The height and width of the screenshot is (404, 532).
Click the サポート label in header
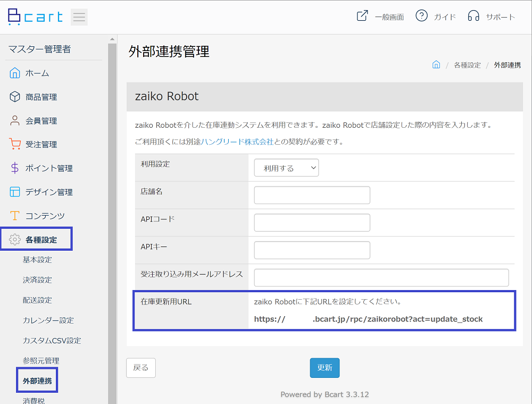pyautogui.click(x=501, y=17)
